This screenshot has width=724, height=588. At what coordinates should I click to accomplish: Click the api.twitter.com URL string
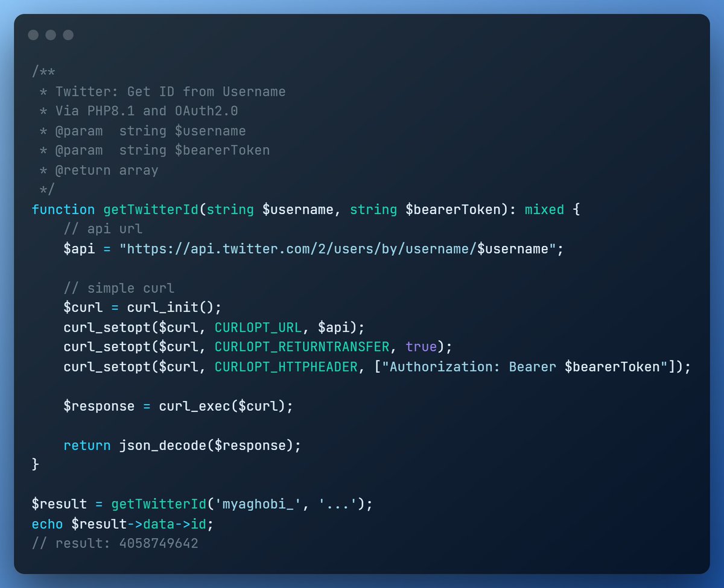click(x=337, y=249)
